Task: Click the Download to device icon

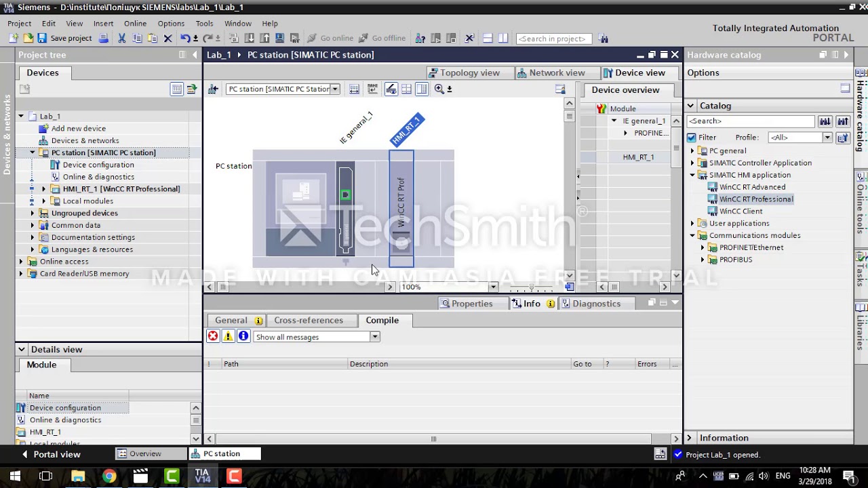Action: [x=250, y=39]
